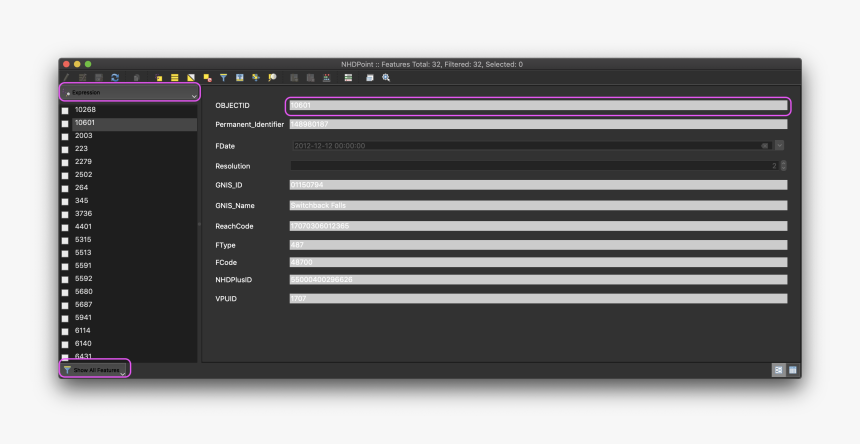860x444 pixels.
Task: Expand the Show All Features filter menu
Action: 96,370
